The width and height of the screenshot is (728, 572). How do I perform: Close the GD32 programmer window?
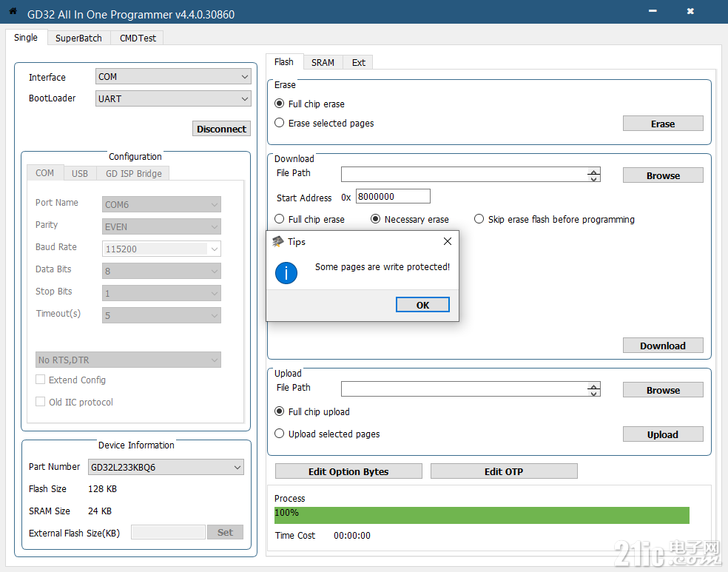tap(690, 11)
